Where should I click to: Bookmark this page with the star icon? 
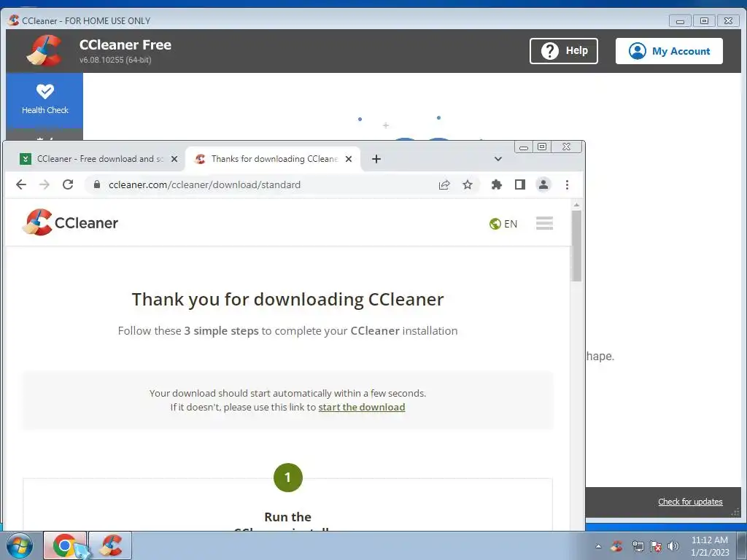(x=468, y=184)
